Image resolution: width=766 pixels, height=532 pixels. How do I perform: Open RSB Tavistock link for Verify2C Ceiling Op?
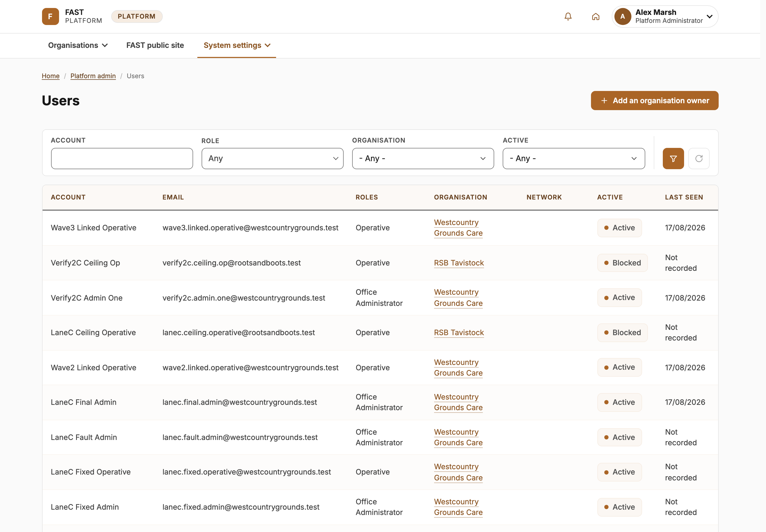click(x=459, y=263)
